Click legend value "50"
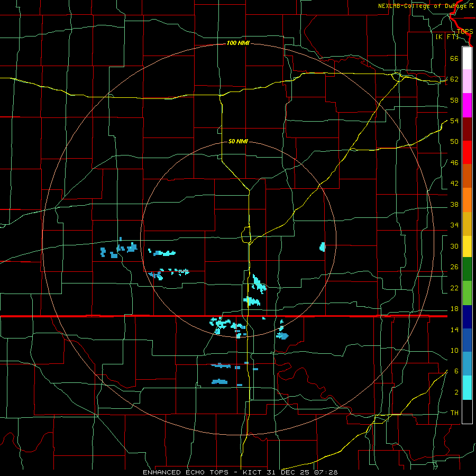Viewport: 476px width, 476px height. pyautogui.click(x=454, y=142)
